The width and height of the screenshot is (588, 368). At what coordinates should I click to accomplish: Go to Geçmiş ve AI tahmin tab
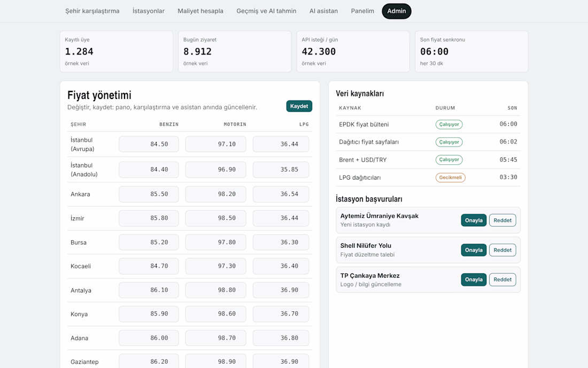(266, 11)
